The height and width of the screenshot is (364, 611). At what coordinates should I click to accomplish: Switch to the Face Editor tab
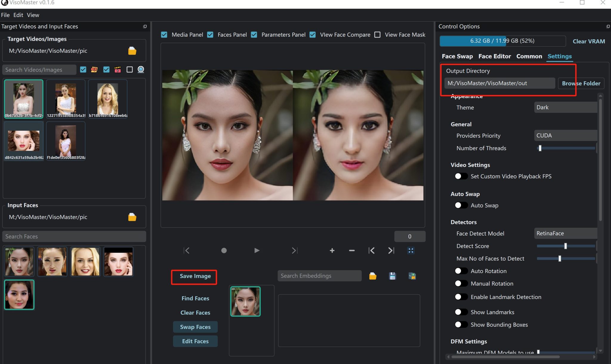click(x=494, y=56)
